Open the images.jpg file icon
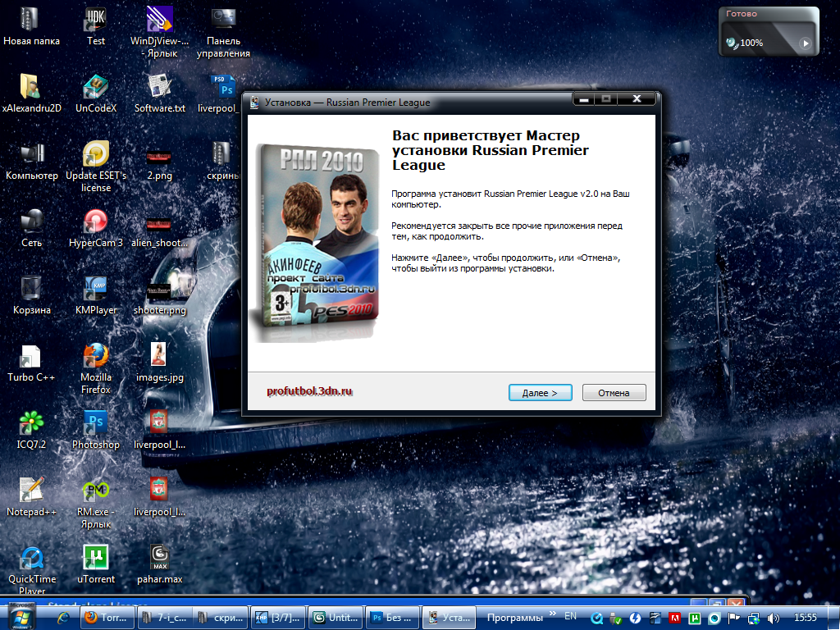Screen dimensions: 840x630 pos(160,363)
